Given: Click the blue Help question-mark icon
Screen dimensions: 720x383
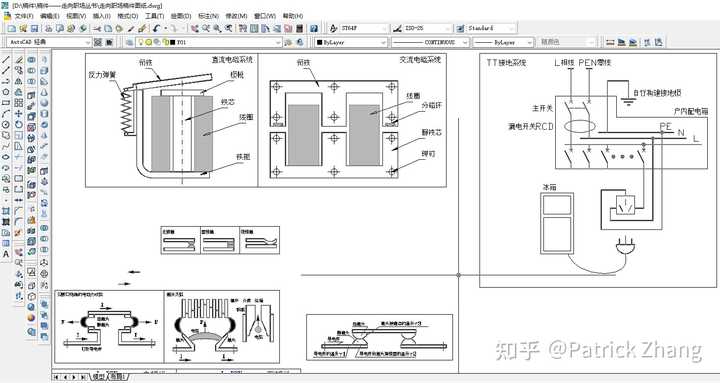Looking at the screenshot, I should (314, 28).
